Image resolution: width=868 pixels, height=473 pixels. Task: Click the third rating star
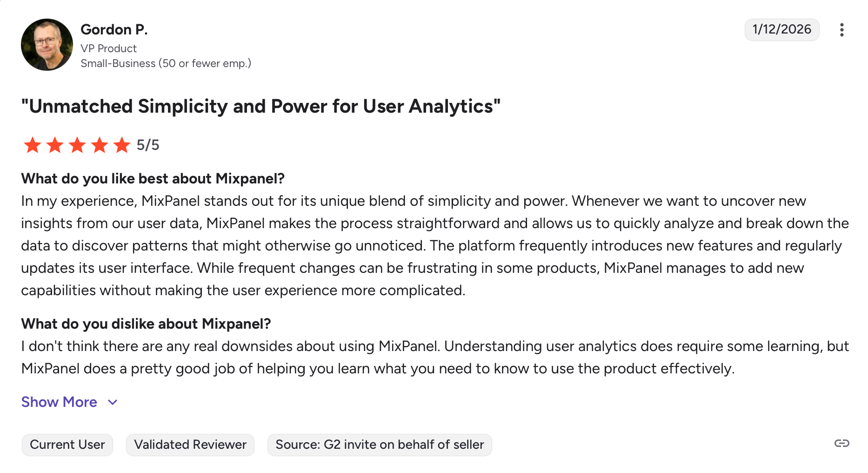77,145
